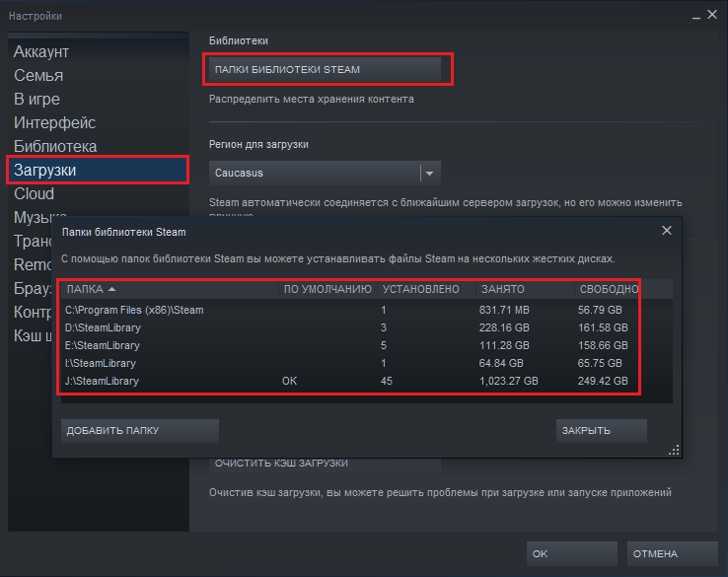
Task: Select the J:\SteamLibrary folder row
Action: (x=367, y=381)
